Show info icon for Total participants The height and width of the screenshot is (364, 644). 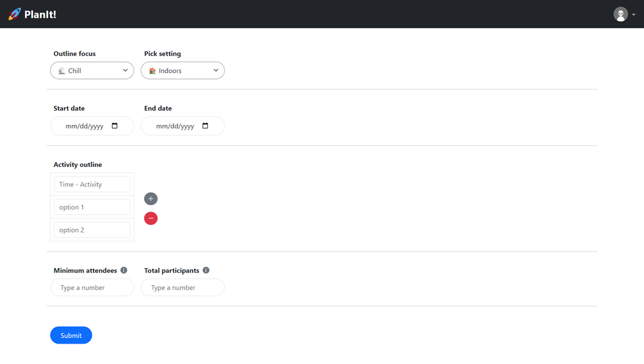point(206,270)
